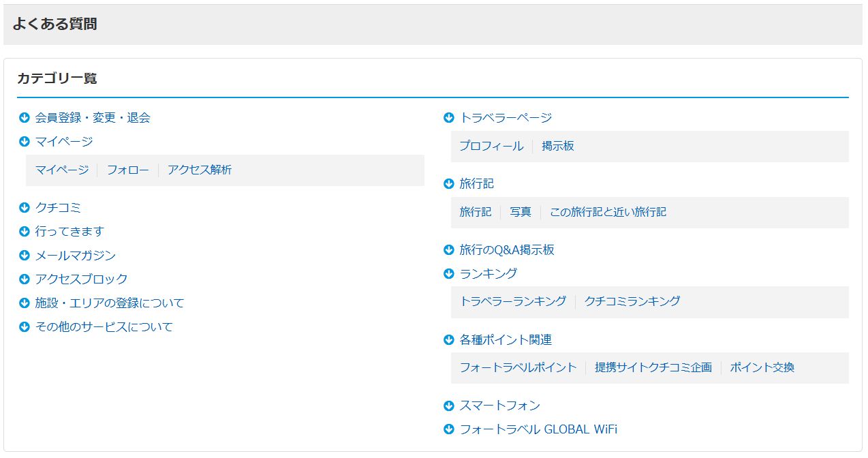The image size is (868, 458).
Task: Expand the 各種ポイント関連 category heading
Action: tap(506, 340)
